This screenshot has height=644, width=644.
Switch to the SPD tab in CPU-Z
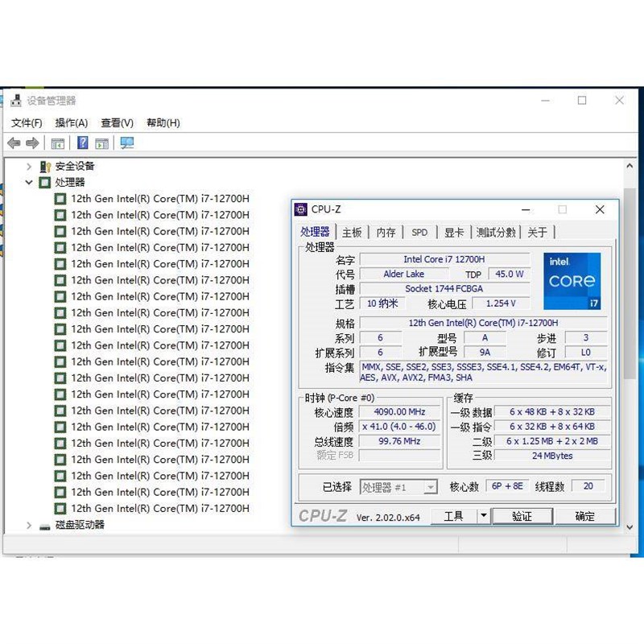[419, 233]
